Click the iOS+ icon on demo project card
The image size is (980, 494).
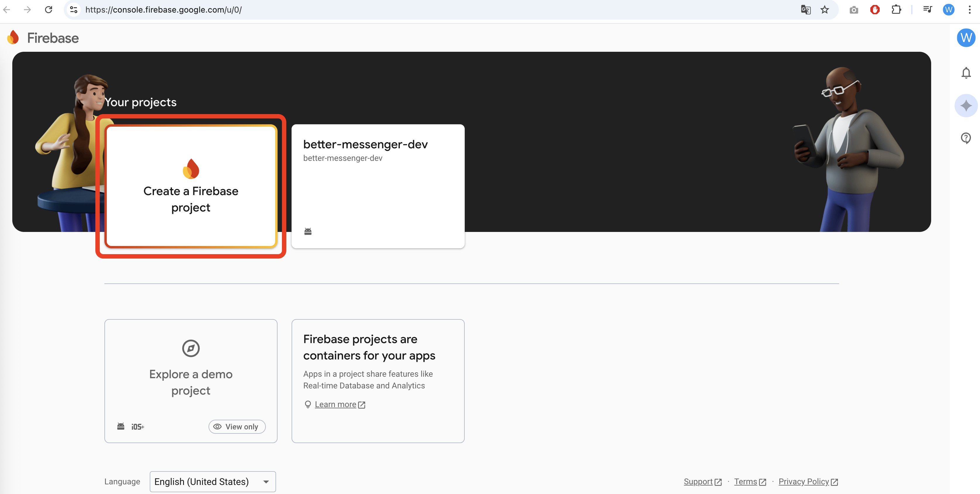138,427
